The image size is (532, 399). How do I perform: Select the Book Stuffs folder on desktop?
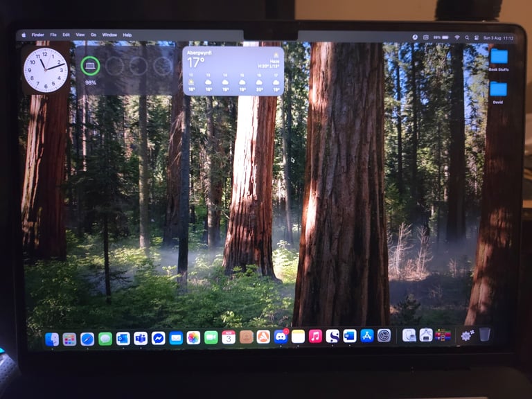tap(499, 60)
